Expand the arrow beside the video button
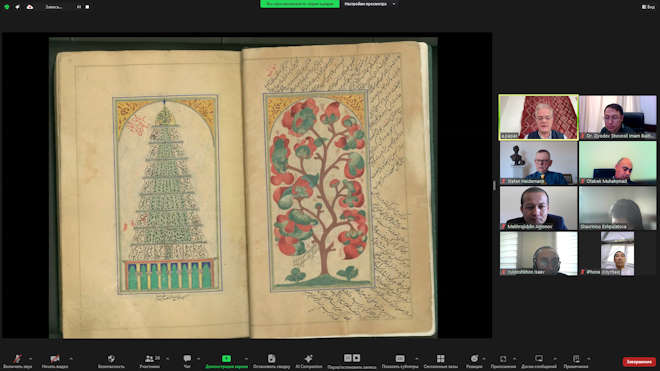Image resolution: width=660 pixels, height=371 pixels. pyautogui.click(x=71, y=359)
